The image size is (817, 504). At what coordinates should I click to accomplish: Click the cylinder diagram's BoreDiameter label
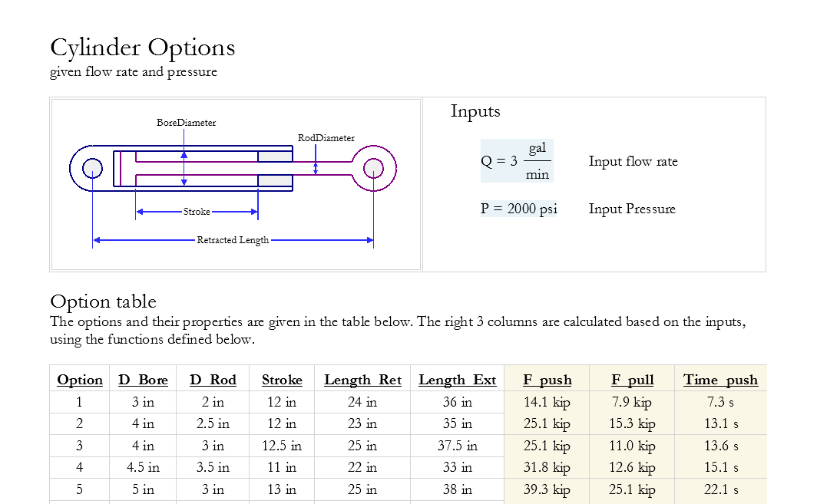186,123
